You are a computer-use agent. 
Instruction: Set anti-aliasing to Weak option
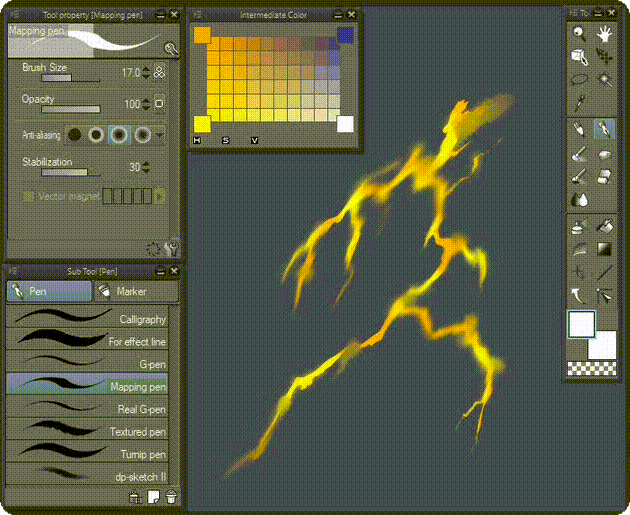coord(96,135)
